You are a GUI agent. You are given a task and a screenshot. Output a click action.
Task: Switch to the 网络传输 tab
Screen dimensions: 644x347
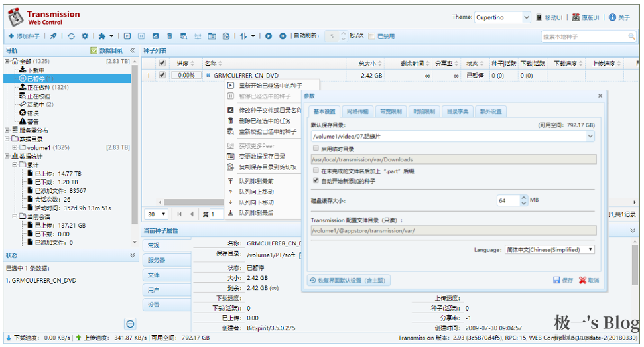pos(357,111)
